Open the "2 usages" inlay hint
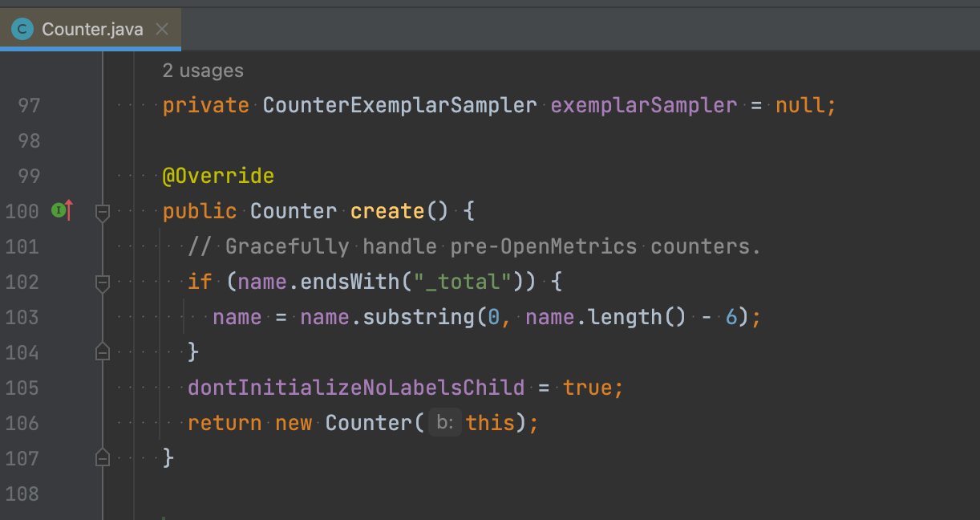 [203, 71]
